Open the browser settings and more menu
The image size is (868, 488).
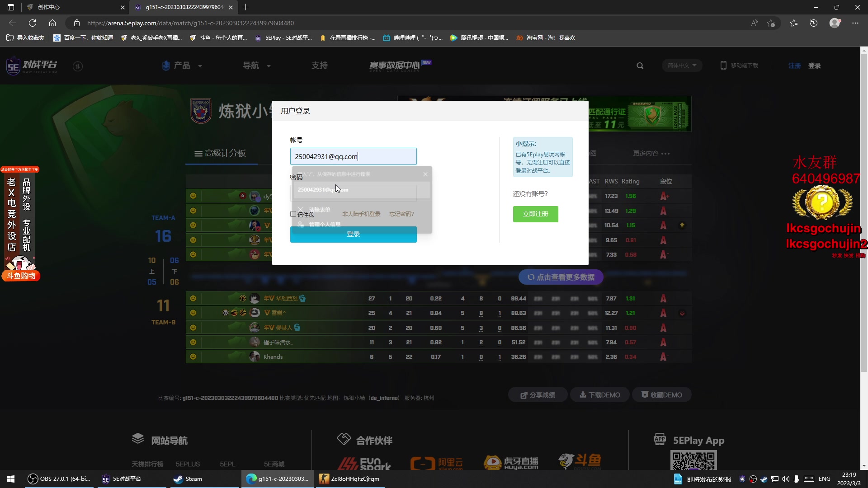[x=855, y=23]
